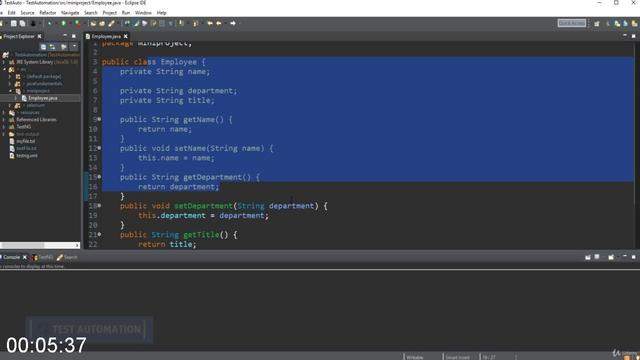Open the Project Explorer View Menu arrow
This screenshot has height=360, width=640.
tap(74, 47)
